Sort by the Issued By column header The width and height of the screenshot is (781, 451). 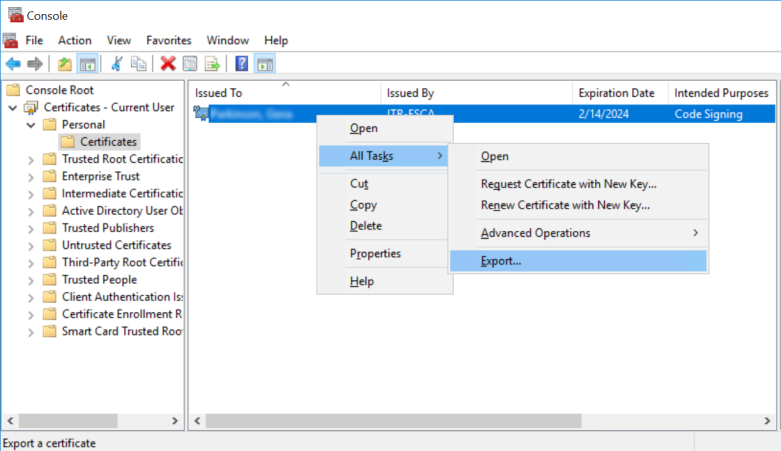tap(477, 93)
